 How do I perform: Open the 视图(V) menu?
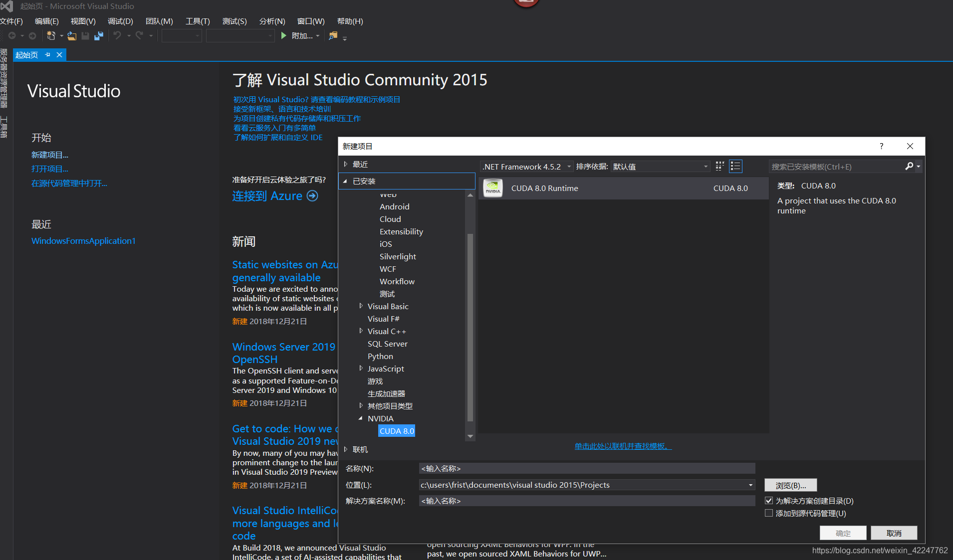(x=83, y=21)
